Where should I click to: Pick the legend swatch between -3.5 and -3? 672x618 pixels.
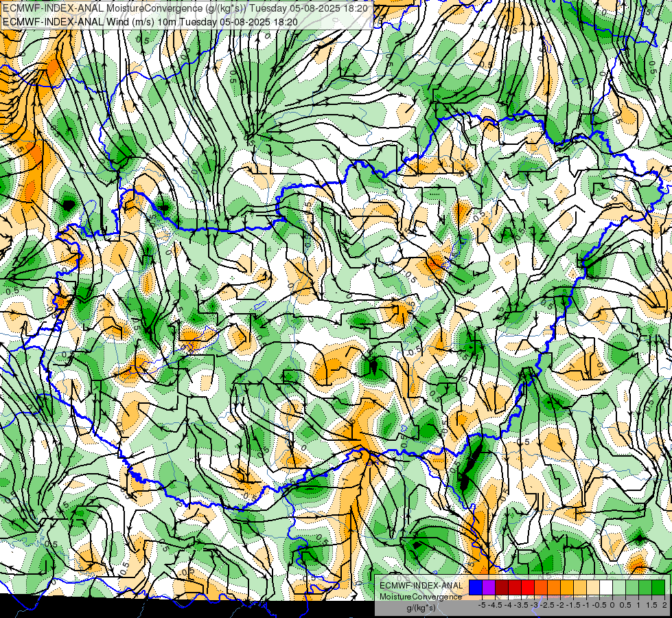pos(528,587)
